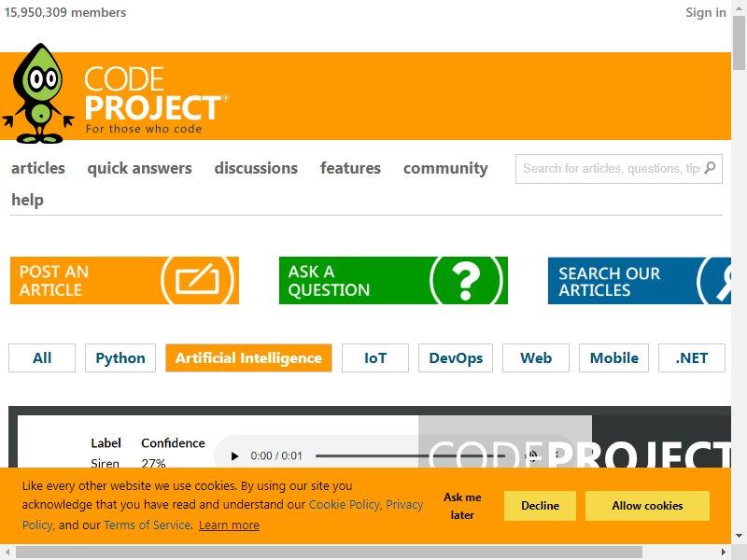This screenshot has height=560, width=747.
Task: Click the 'Confidence' column heading
Action: point(173,442)
